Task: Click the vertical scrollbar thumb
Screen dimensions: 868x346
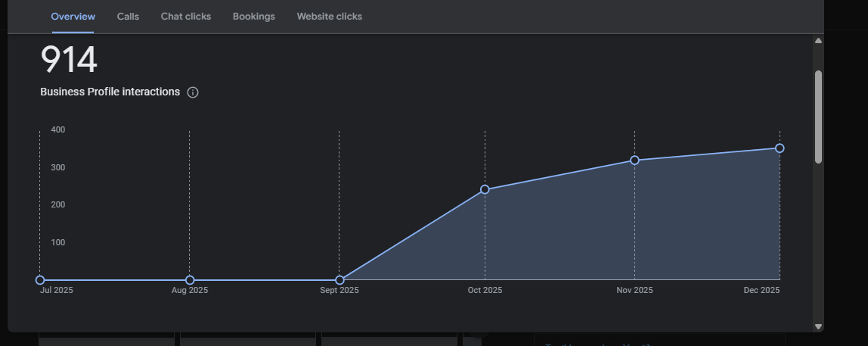Action: [818, 116]
